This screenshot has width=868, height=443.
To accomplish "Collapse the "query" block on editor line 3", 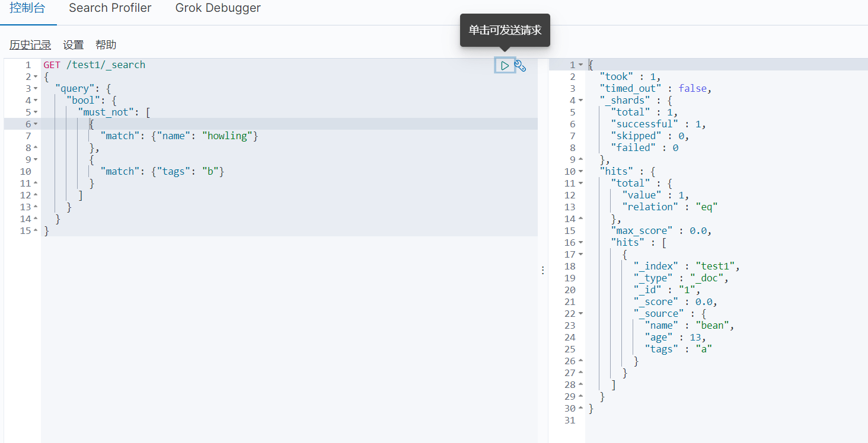I will [36, 89].
